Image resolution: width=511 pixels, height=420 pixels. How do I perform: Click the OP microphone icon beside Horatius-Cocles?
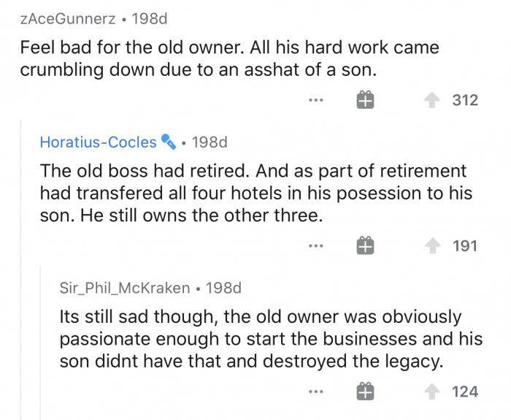point(169,142)
